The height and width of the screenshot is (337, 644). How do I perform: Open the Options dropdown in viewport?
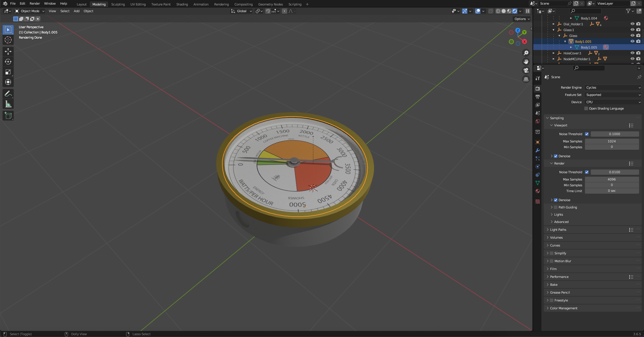tap(522, 19)
